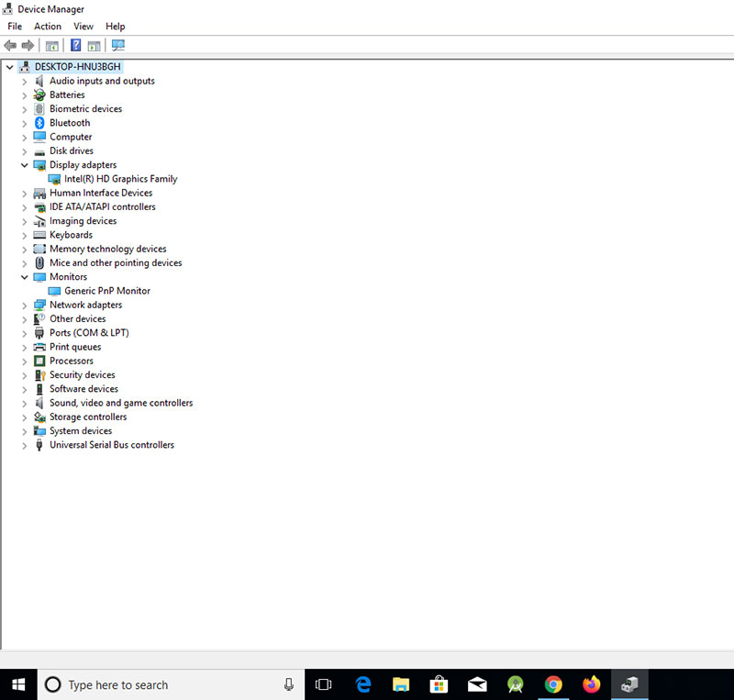Click the Universal Serial Bus controllers icon
The image size is (734, 700).
[39, 445]
